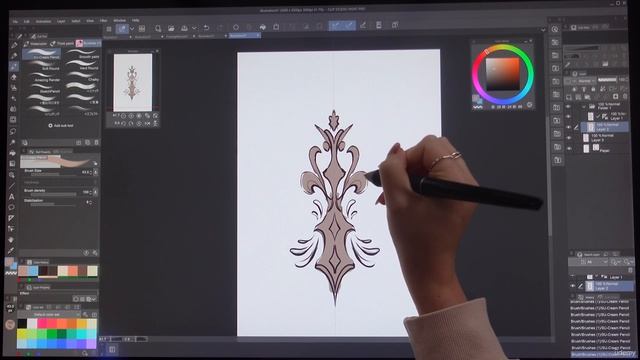The height and width of the screenshot is (360, 640).
Task: Toggle visibility of Layer 1
Action: (x=568, y=116)
